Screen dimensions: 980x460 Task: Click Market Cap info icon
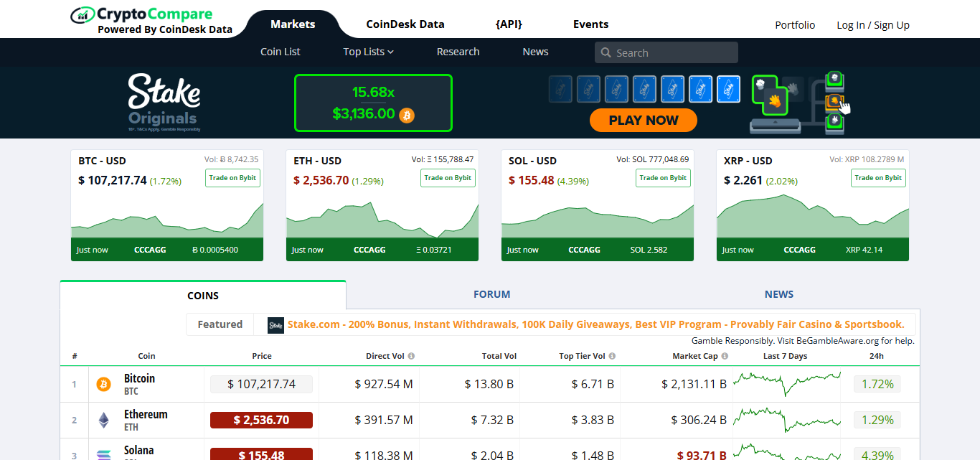[x=725, y=356]
